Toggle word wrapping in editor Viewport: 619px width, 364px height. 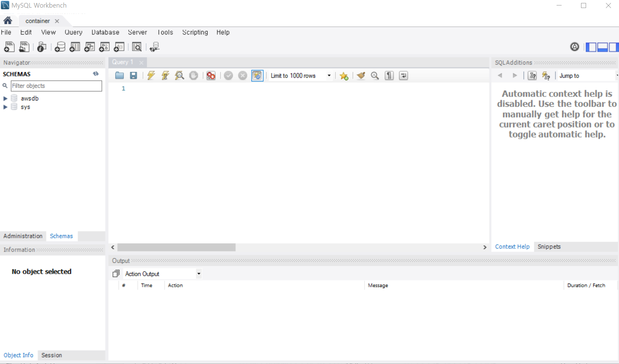coord(403,75)
